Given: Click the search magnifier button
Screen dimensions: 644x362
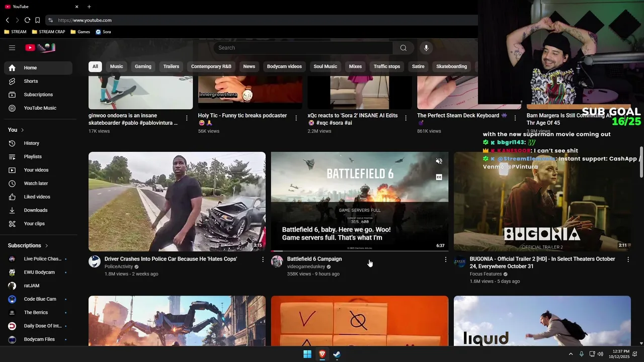Looking at the screenshot, I should tap(403, 48).
